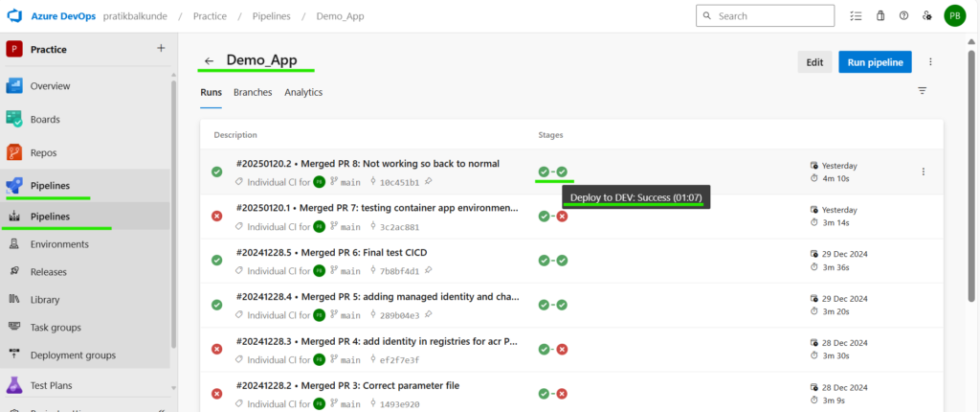
Task: Click the pin icon on run #20241228.5
Action: tap(428, 271)
